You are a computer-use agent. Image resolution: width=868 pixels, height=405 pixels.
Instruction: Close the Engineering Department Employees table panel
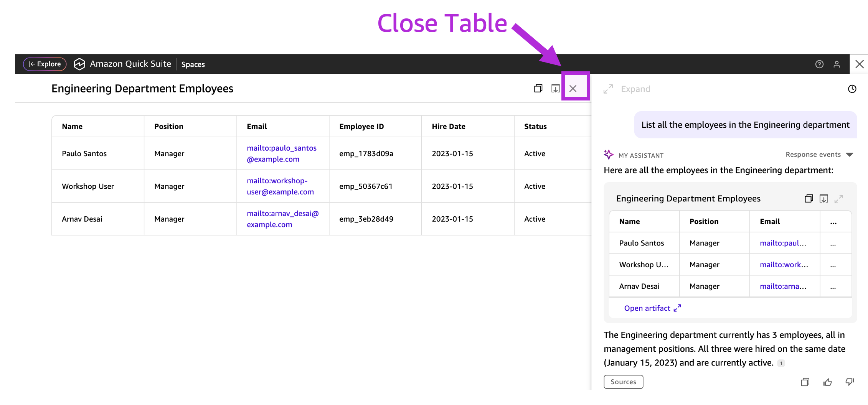573,89
